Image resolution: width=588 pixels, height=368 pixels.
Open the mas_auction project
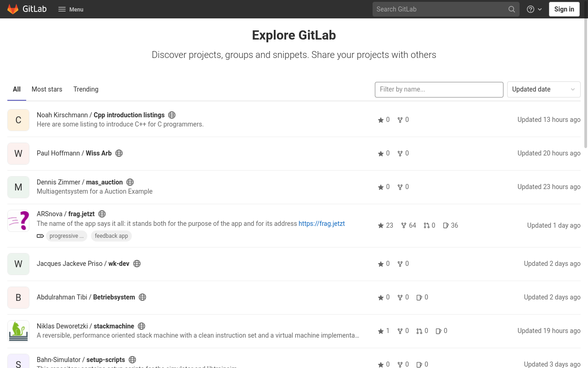[x=79, y=182]
